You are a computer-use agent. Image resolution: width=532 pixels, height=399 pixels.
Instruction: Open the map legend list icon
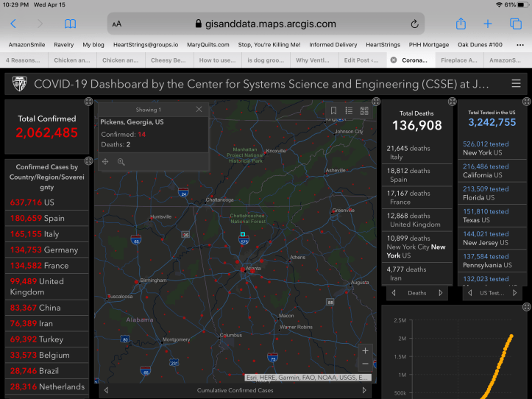(x=349, y=110)
